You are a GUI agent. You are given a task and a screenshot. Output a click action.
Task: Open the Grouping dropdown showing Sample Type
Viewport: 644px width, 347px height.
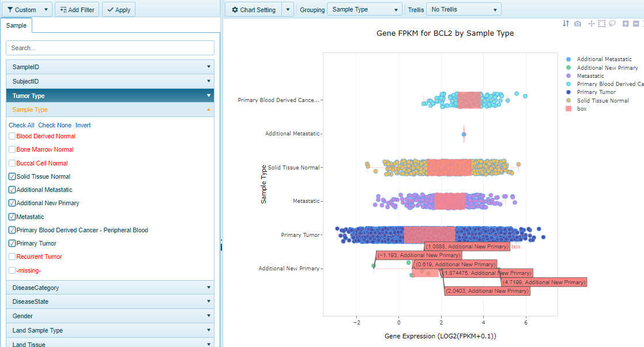click(364, 10)
